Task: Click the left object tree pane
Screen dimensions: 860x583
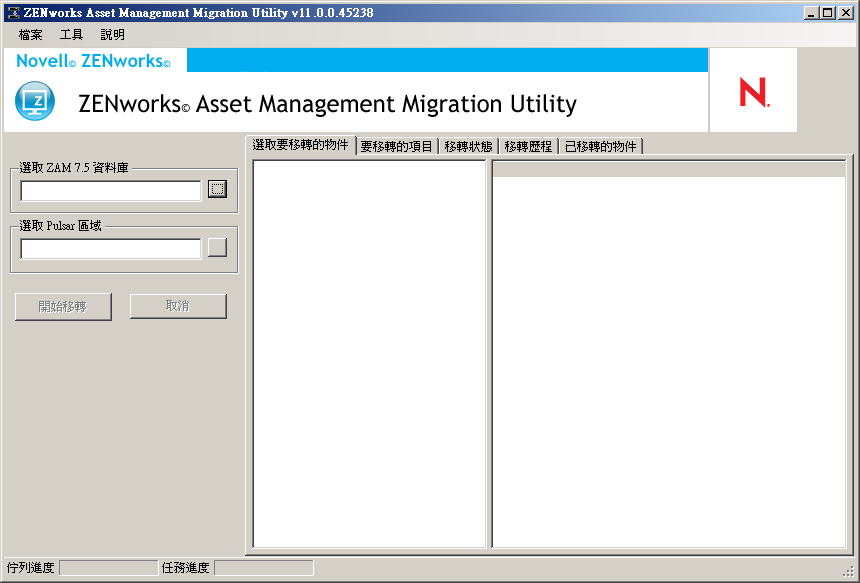Action: [x=369, y=354]
